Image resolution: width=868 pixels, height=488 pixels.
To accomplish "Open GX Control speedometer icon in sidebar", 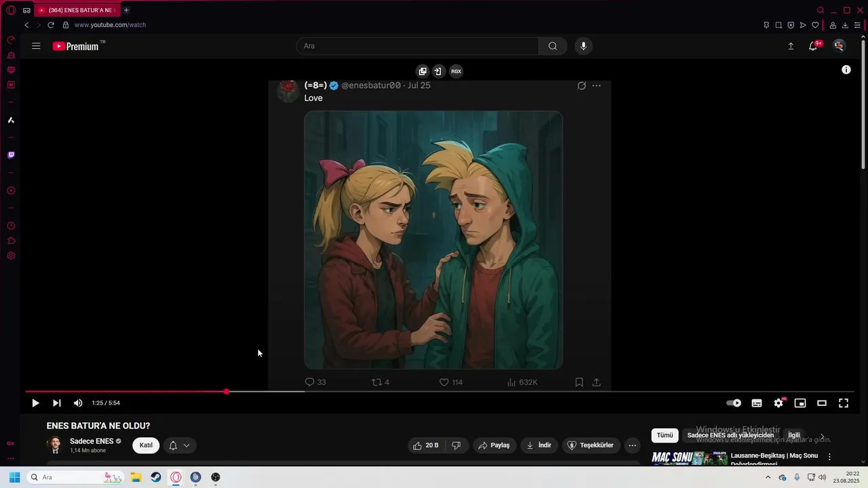I will point(11,40).
